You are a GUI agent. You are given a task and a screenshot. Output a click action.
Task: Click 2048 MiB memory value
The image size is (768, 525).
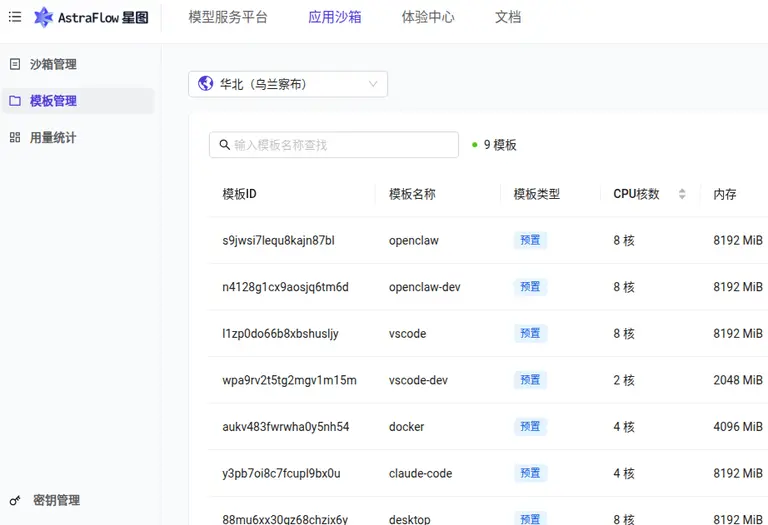(738, 380)
